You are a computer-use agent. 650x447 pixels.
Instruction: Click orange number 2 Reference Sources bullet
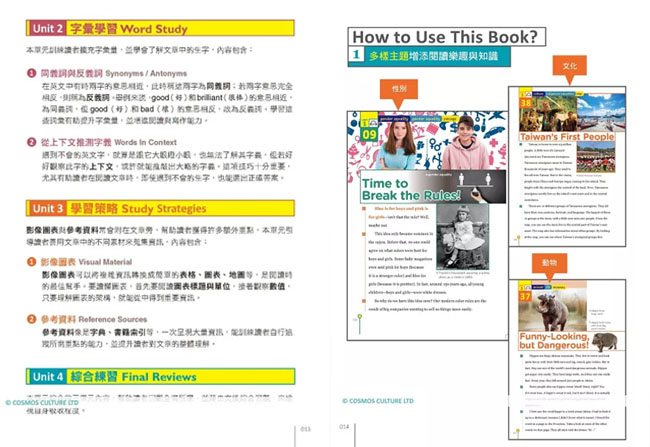[x=32, y=319]
